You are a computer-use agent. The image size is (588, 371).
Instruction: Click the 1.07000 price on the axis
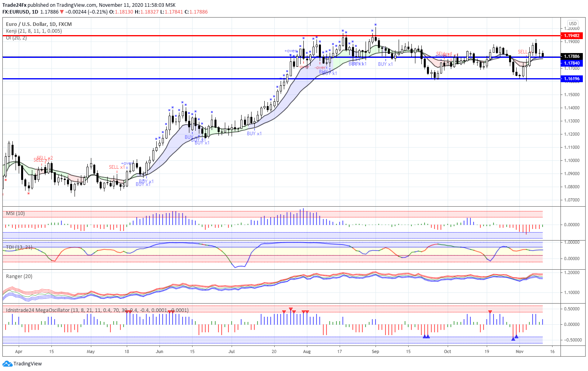[x=572, y=200]
